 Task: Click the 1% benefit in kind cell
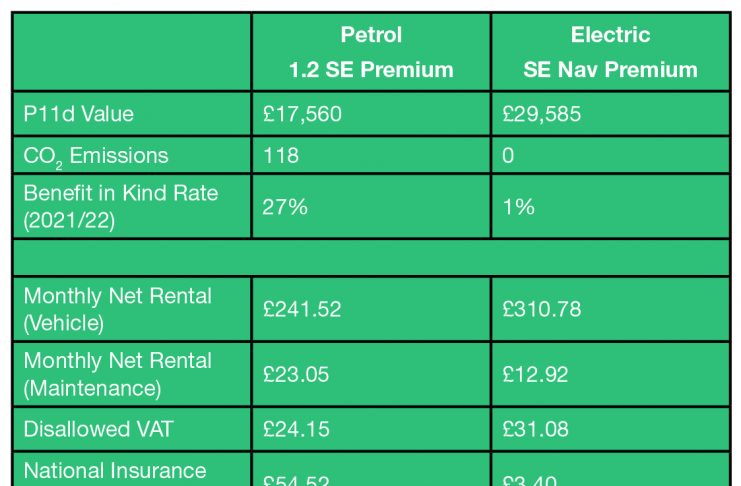(519, 207)
